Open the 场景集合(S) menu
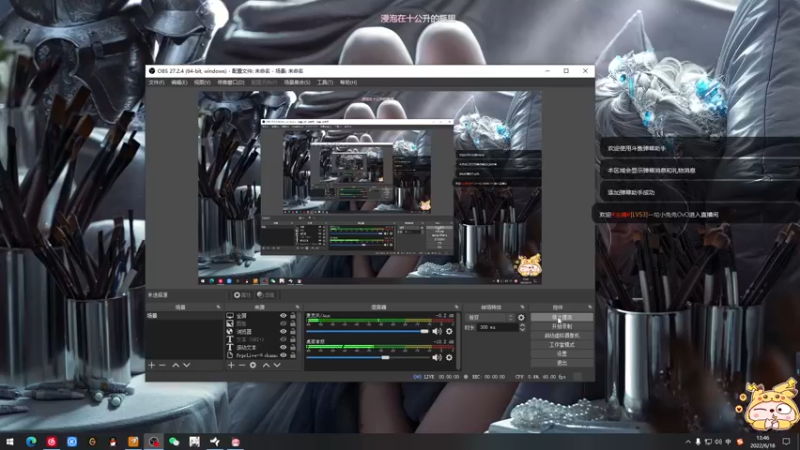 click(297, 82)
